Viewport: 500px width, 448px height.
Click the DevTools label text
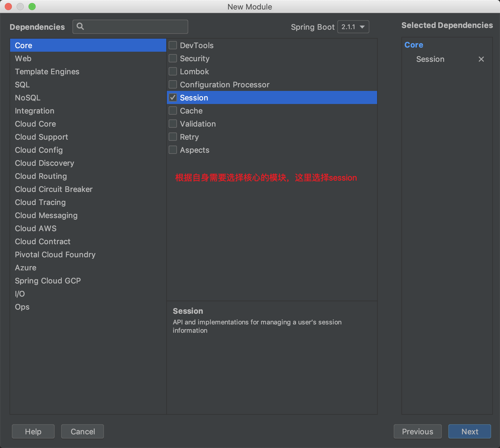[197, 45]
